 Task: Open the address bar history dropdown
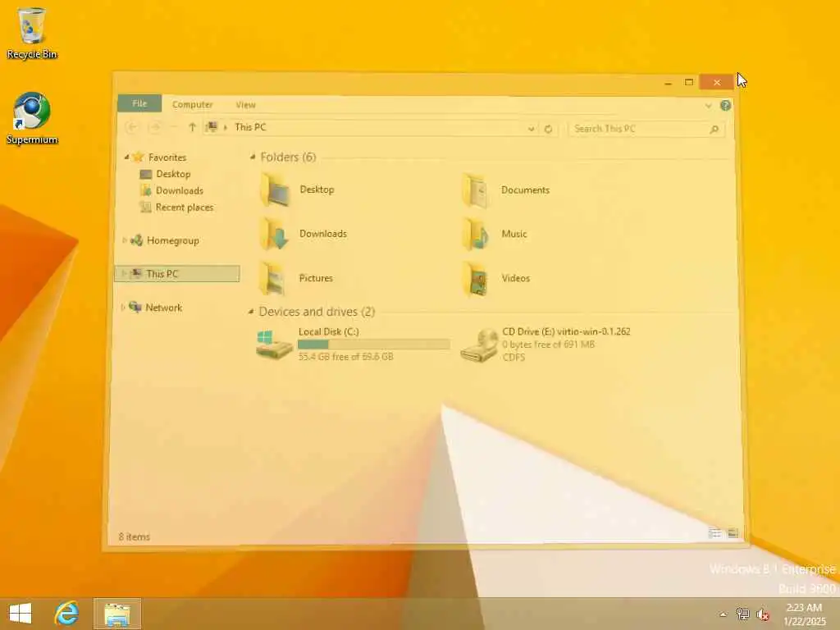pos(531,129)
